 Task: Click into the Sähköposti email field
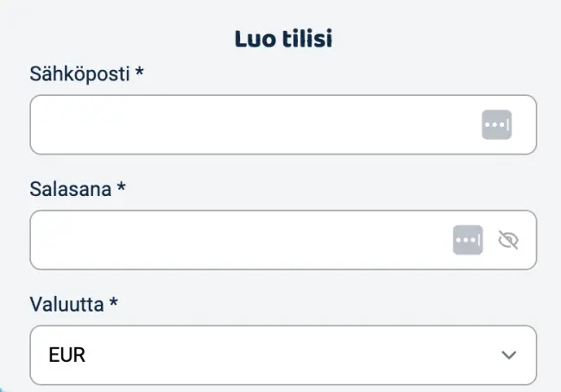click(x=250, y=125)
